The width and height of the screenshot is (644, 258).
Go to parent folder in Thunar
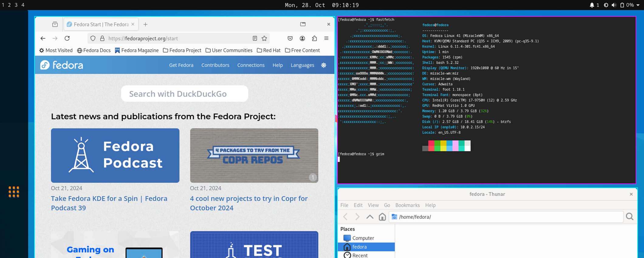tap(370, 217)
